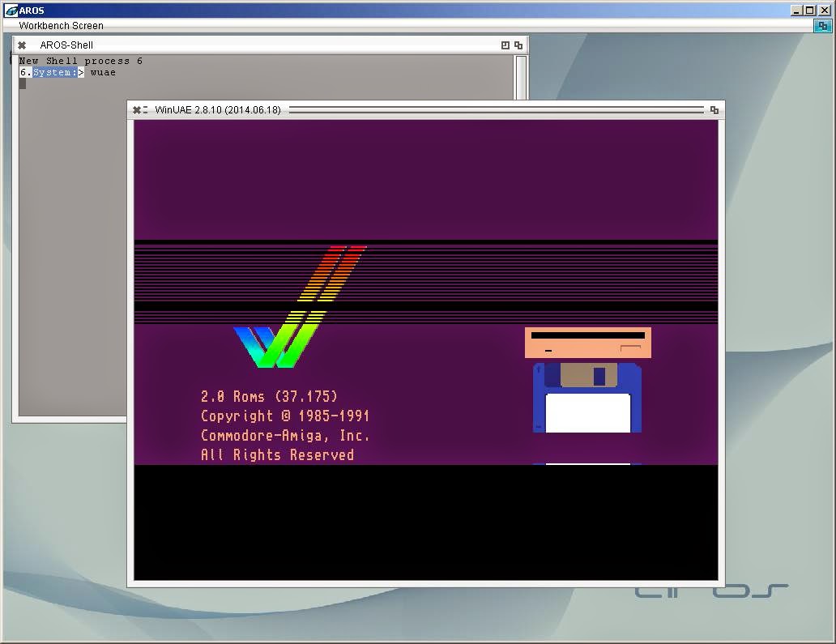Click the 'Commodore-Amiga, Inc.' line
Viewport: 836px width, 644px height.
click(284, 436)
